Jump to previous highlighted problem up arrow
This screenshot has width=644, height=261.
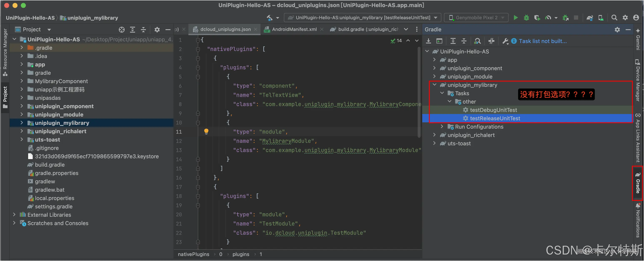click(x=408, y=41)
